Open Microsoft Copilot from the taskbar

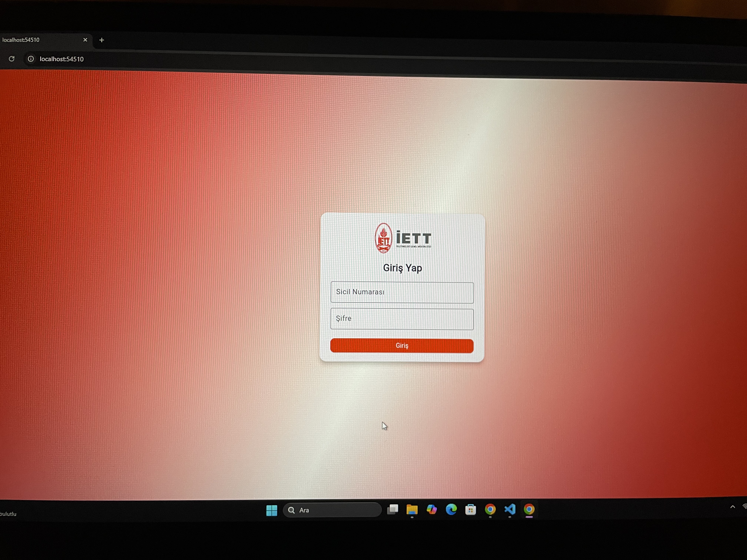click(432, 509)
